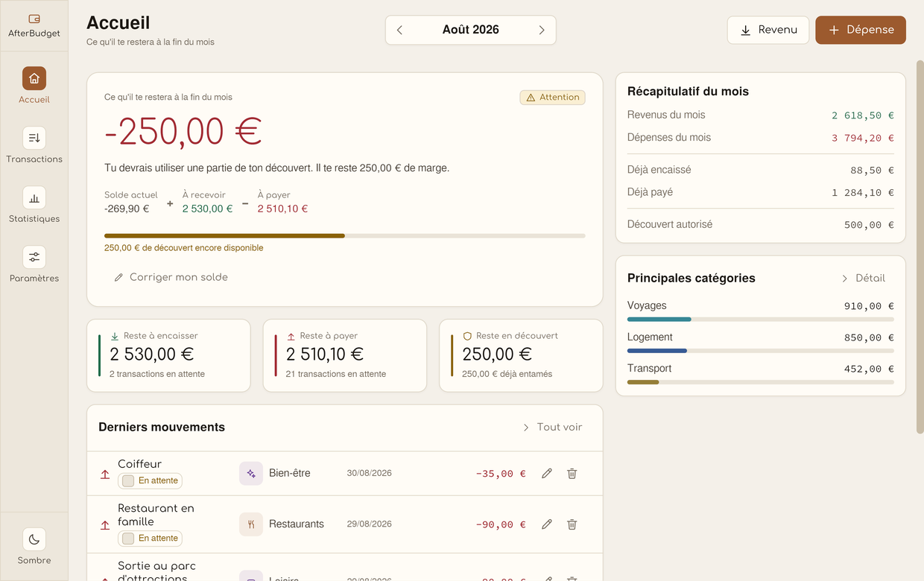Delete the Restaurant en famille transaction
This screenshot has width=924, height=581.
point(572,524)
